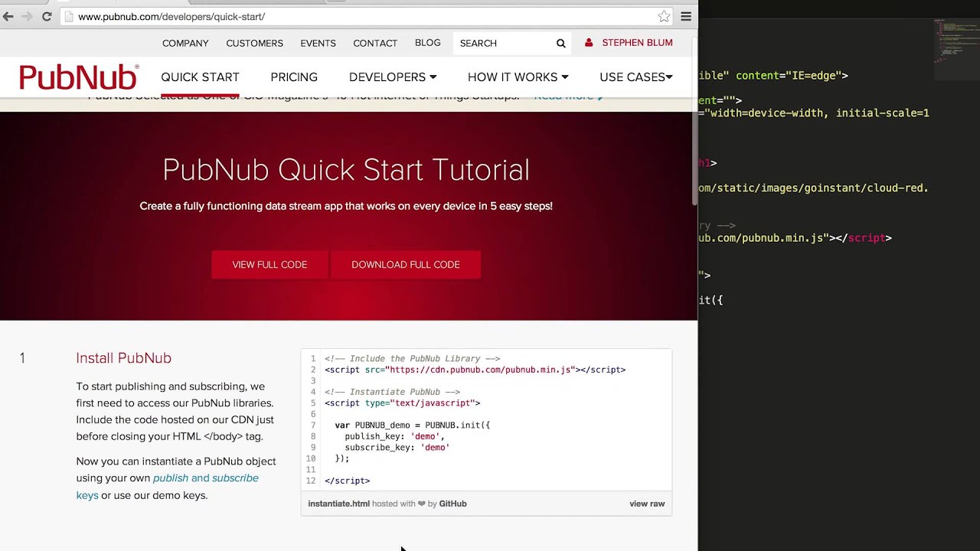Click the DOWNLOAD FULL CODE button
The height and width of the screenshot is (551, 980).
click(406, 265)
